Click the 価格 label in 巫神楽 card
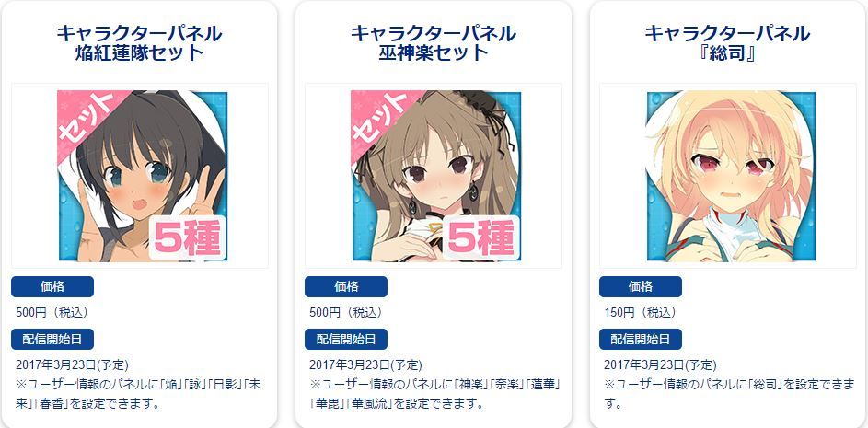This screenshot has width=868, height=428. pyautogui.click(x=346, y=287)
